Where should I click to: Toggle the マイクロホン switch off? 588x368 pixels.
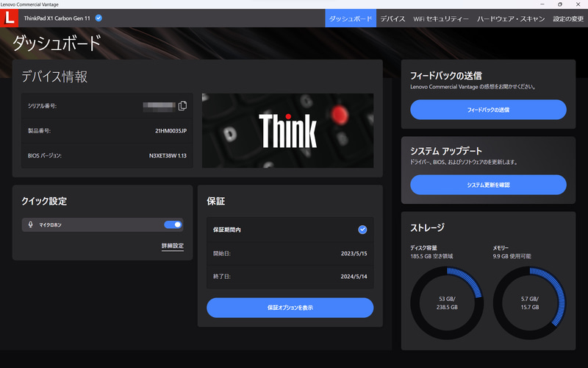(x=173, y=224)
